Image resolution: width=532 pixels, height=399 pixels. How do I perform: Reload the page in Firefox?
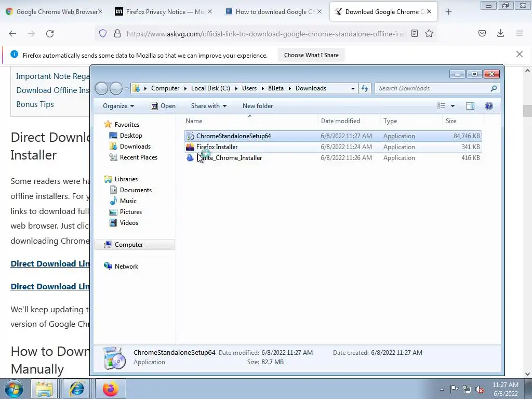coord(50,34)
